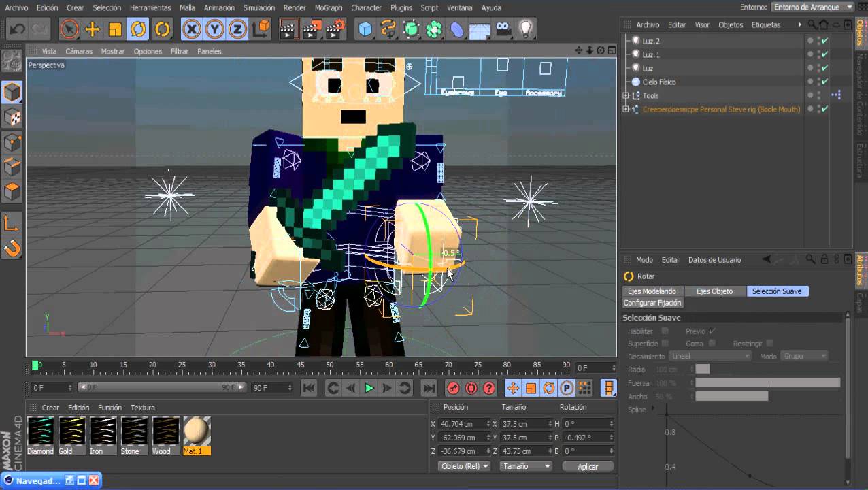The width and height of the screenshot is (868, 490).
Task: Select the Rotate tool in top toolbar
Action: [x=138, y=29]
